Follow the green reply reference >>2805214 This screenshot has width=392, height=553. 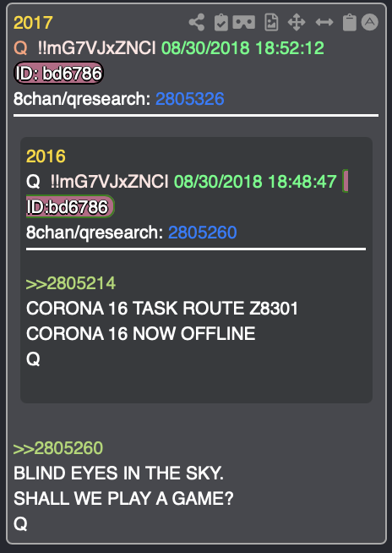pyautogui.click(x=71, y=283)
